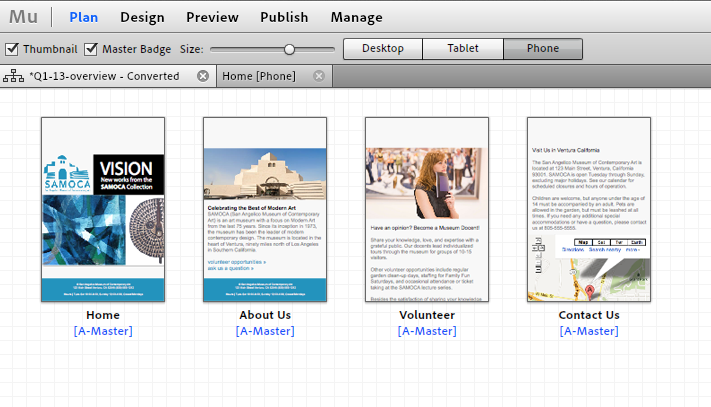Image resolution: width=711 pixels, height=407 pixels.
Task: Open the Manage option
Action: [356, 17]
